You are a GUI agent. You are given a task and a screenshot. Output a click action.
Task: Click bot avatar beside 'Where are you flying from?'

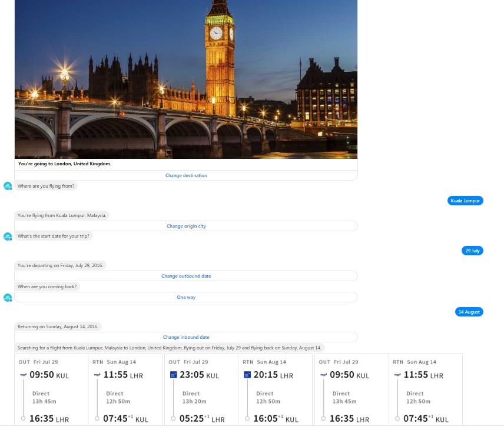point(8,186)
